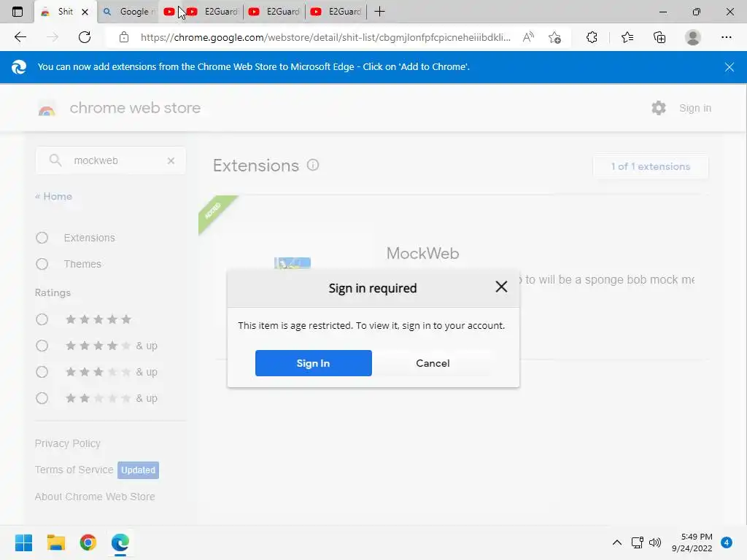Open the taskbar clock and date
The width and height of the screenshot is (747, 560).
692,542
